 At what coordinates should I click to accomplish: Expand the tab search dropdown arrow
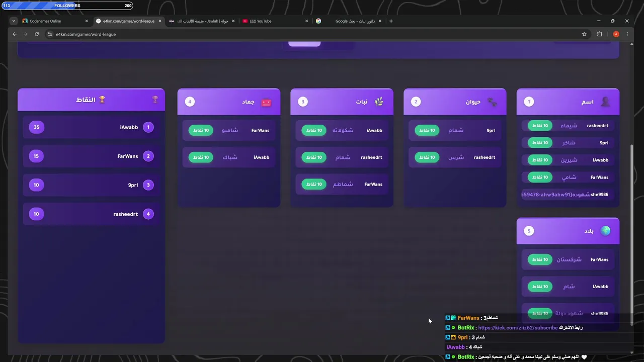tap(14, 21)
